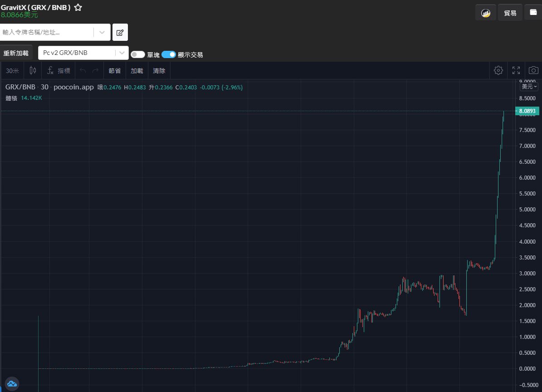The image size is (542, 392).
Task: Disable the 顯示交易 trades toggle
Action: point(168,54)
